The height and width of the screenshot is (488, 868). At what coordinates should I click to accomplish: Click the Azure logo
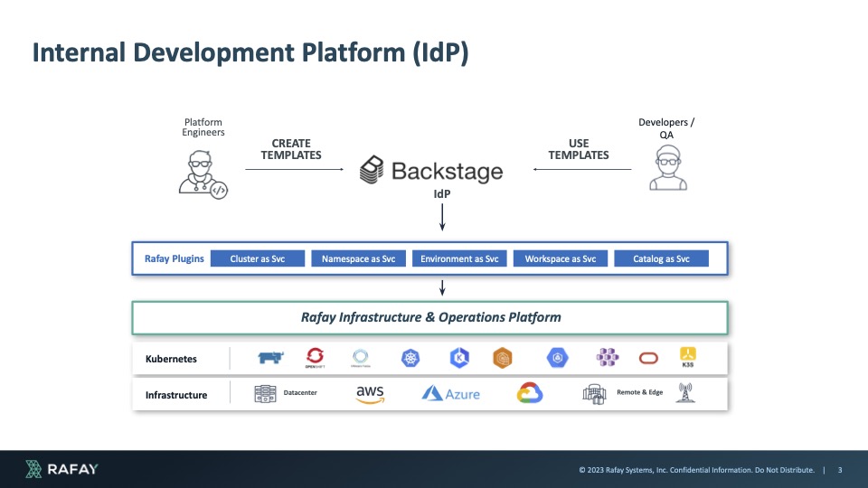pyautogui.click(x=450, y=393)
